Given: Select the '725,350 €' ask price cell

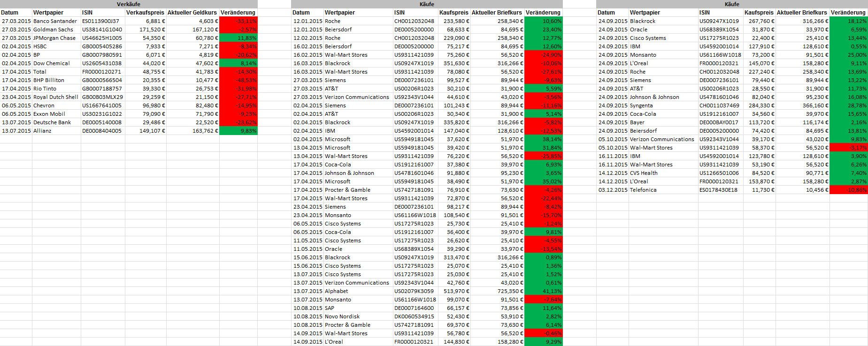Looking at the screenshot, I should [x=497, y=291].
